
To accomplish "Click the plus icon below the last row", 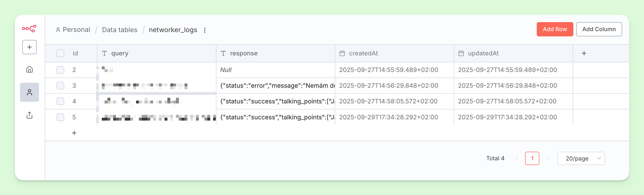I will [x=74, y=133].
